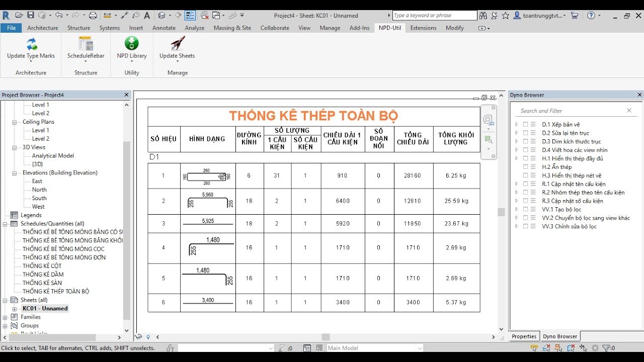Click Close Hidden Windows icon
Viewport: 644px width, 362px height.
204,16
